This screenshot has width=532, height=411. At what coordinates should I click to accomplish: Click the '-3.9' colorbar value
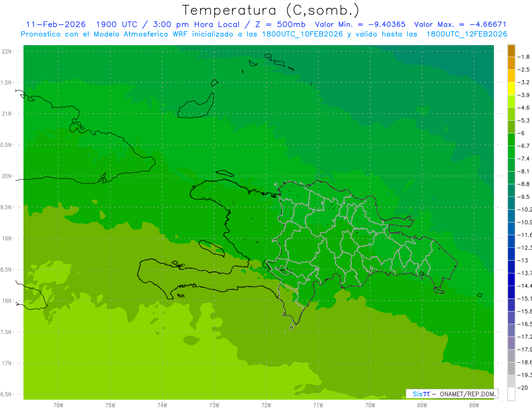click(x=524, y=95)
